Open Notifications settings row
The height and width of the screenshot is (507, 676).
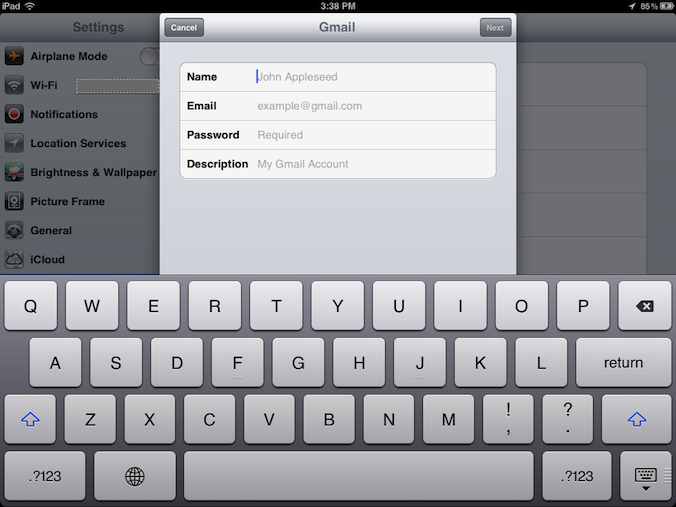pos(80,114)
